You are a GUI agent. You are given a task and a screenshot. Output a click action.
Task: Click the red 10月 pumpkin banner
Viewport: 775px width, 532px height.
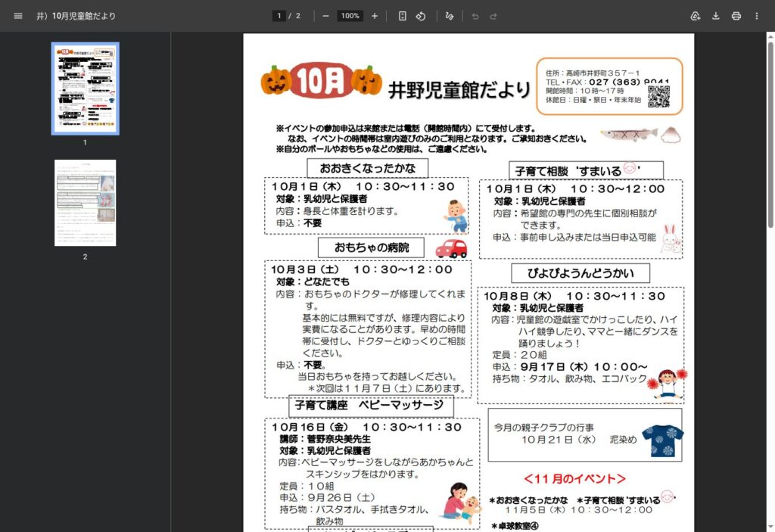click(x=321, y=80)
